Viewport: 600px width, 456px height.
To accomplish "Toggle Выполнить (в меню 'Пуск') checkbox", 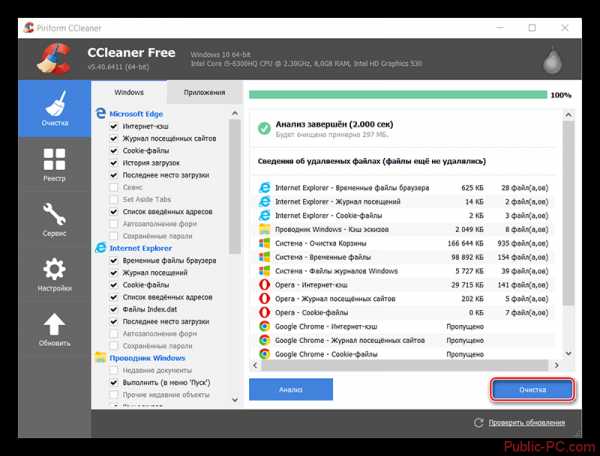I will pos(114,382).
